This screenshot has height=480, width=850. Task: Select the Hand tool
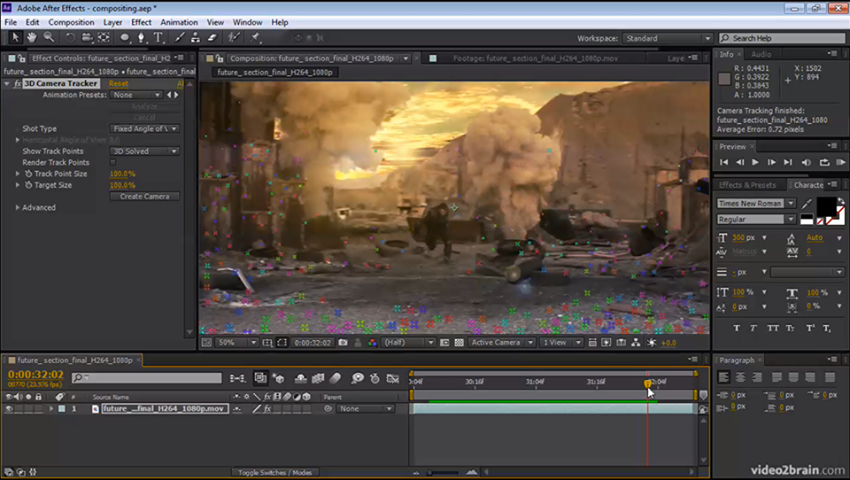tap(32, 37)
